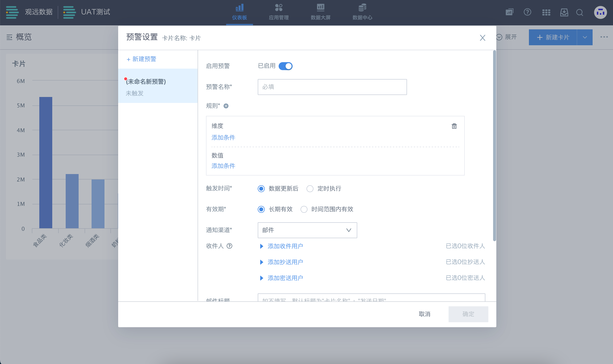
Task: Open the 仪表板 dashboard tab
Action: tap(239, 12)
